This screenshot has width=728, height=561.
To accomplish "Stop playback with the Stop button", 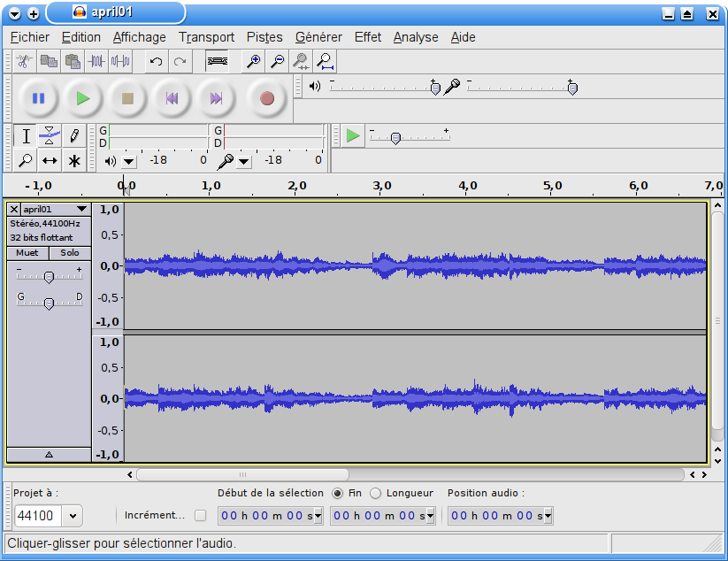I will tap(127, 98).
